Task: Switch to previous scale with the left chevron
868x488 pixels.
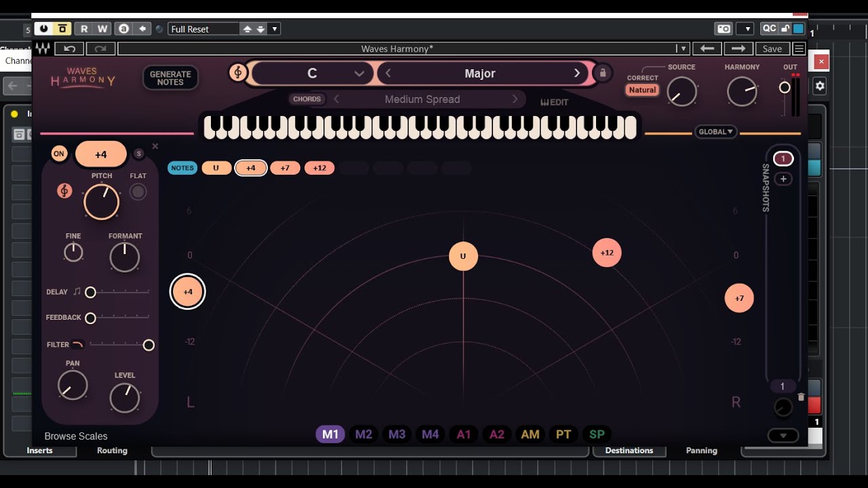Action: (x=389, y=73)
